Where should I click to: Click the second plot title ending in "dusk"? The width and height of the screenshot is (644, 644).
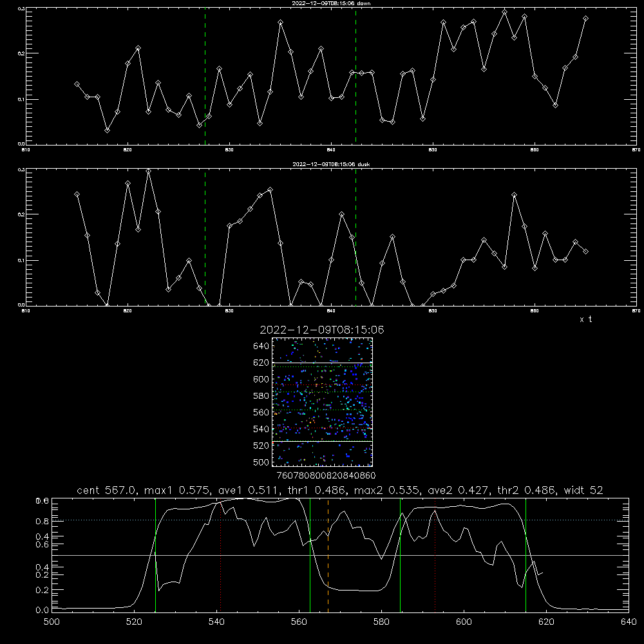[331, 164]
